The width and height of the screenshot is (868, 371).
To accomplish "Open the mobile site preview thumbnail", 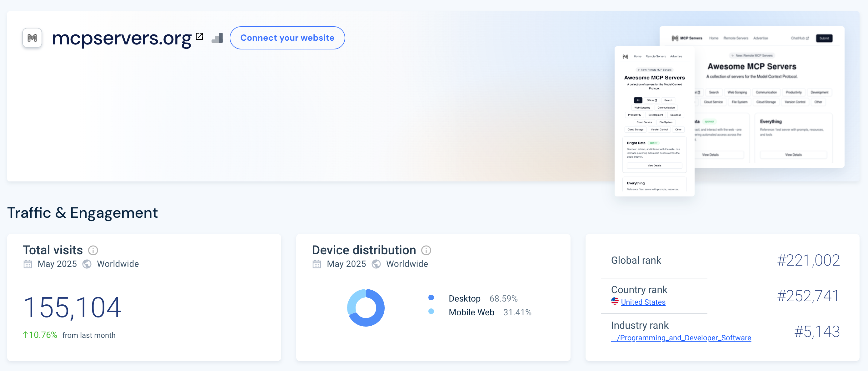I will (654, 121).
